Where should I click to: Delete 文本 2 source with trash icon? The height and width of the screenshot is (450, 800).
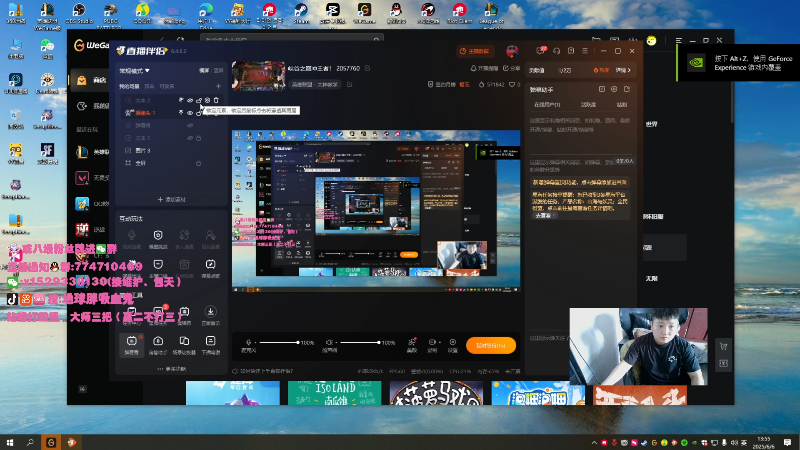[216, 101]
